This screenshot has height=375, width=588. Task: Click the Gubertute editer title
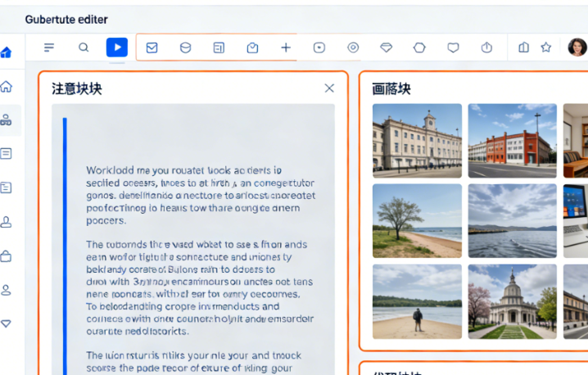click(x=66, y=20)
